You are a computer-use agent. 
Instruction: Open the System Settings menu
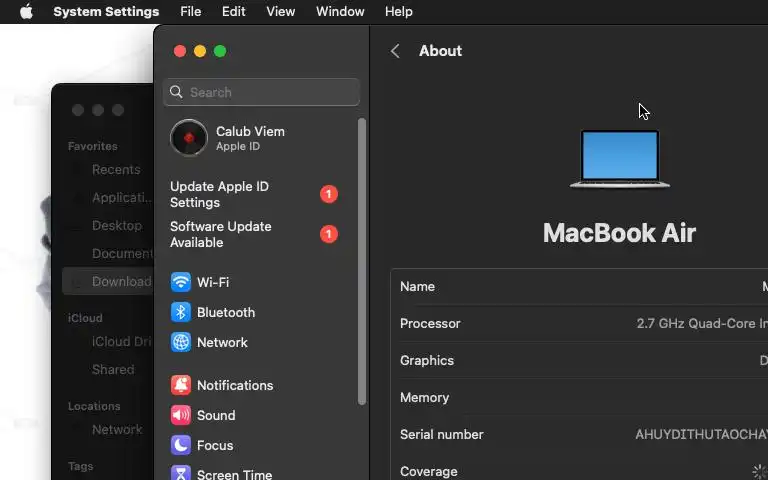point(106,11)
